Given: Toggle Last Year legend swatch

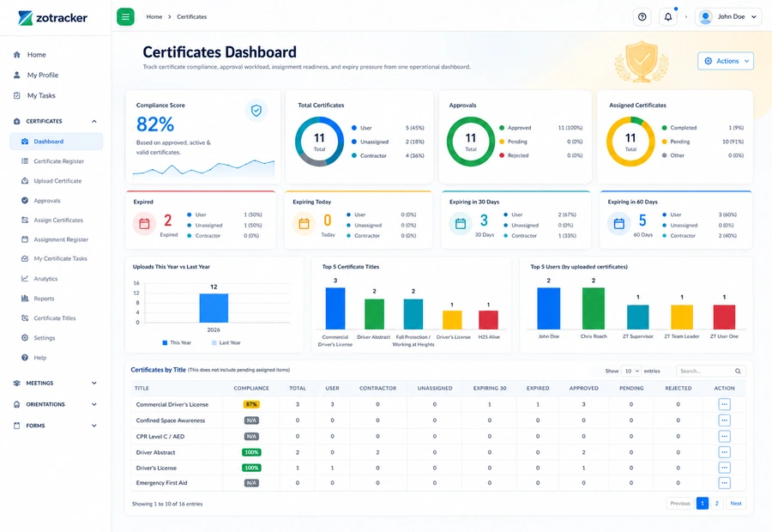Looking at the screenshot, I should click(x=214, y=343).
